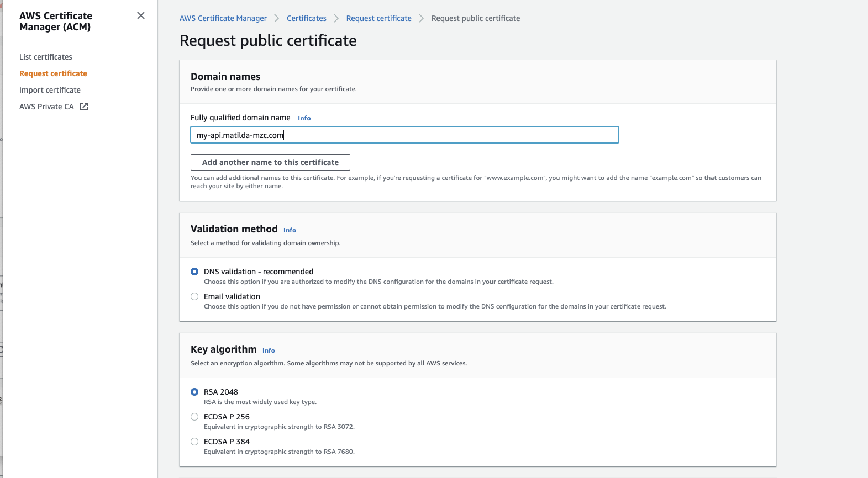Open Import certificate in sidebar
The width and height of the screenshot is (868, 478).
(x=50, y=90)
